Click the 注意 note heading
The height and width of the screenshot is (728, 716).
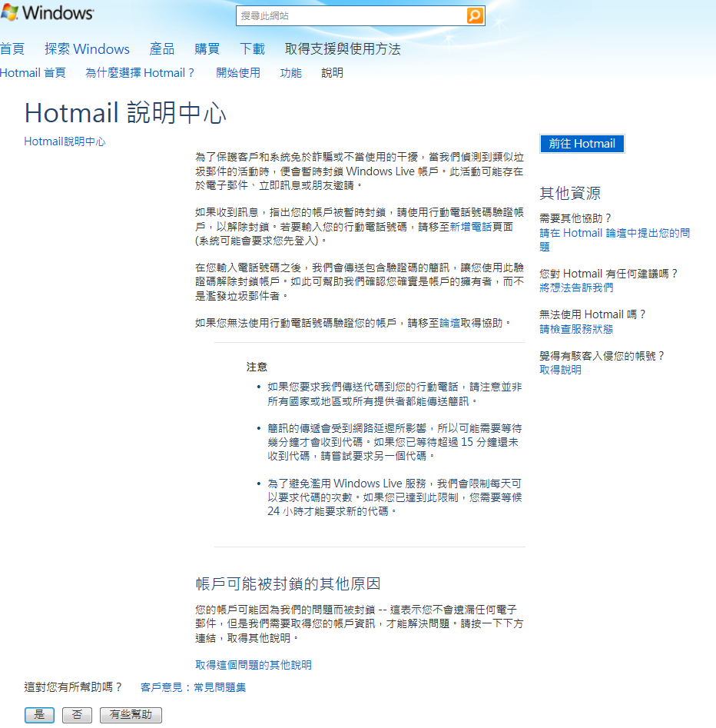click(x=257, y=367)
